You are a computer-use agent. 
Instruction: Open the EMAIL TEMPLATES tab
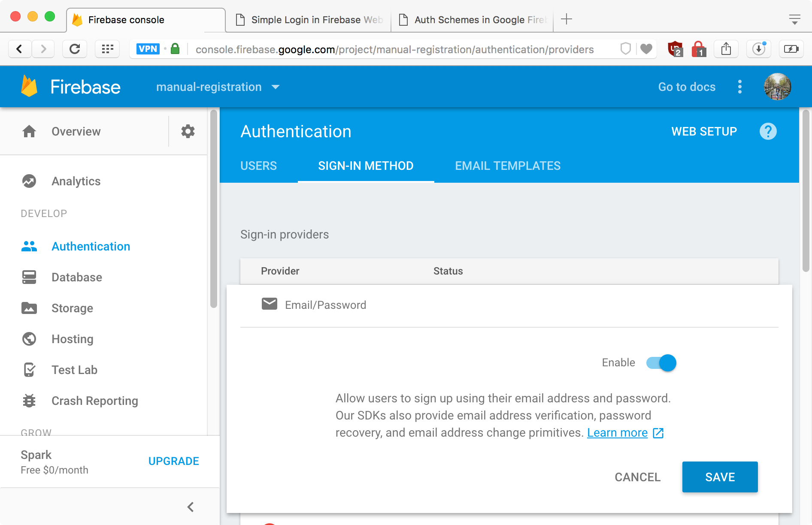(508, 166)
